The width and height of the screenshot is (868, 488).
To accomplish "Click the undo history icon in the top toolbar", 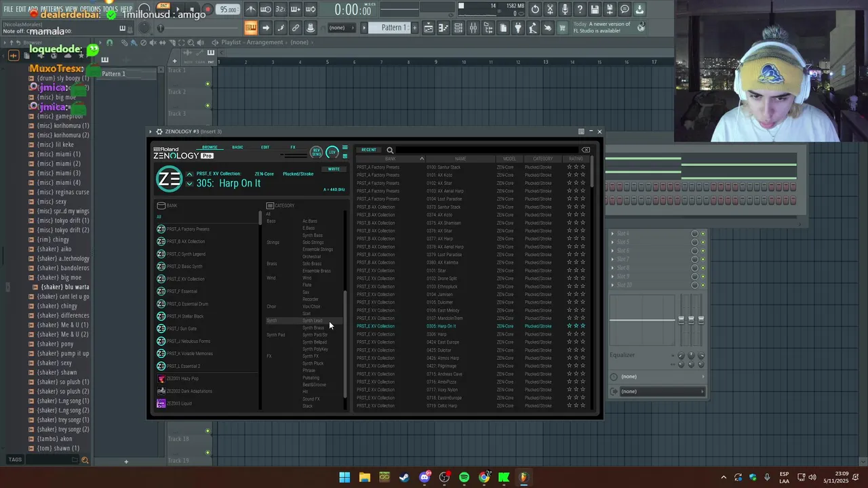I will [x=535, y=9].
